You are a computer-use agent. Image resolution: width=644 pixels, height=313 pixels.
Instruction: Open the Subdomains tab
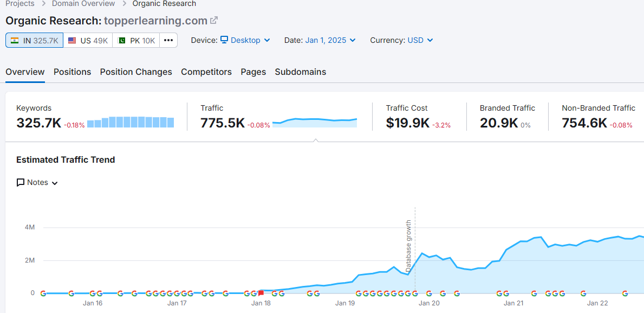coord(300,72)
